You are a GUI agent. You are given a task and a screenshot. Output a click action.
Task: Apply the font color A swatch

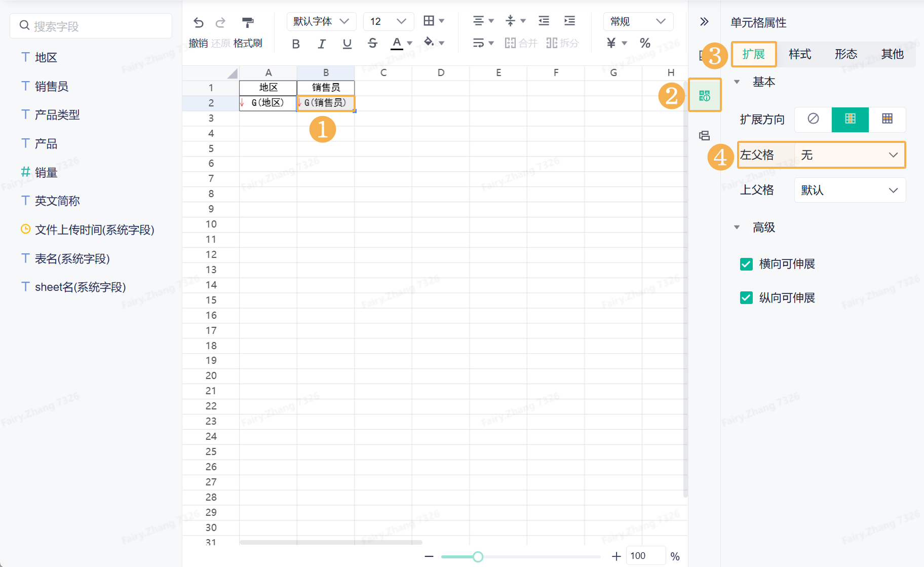[397, 44]
